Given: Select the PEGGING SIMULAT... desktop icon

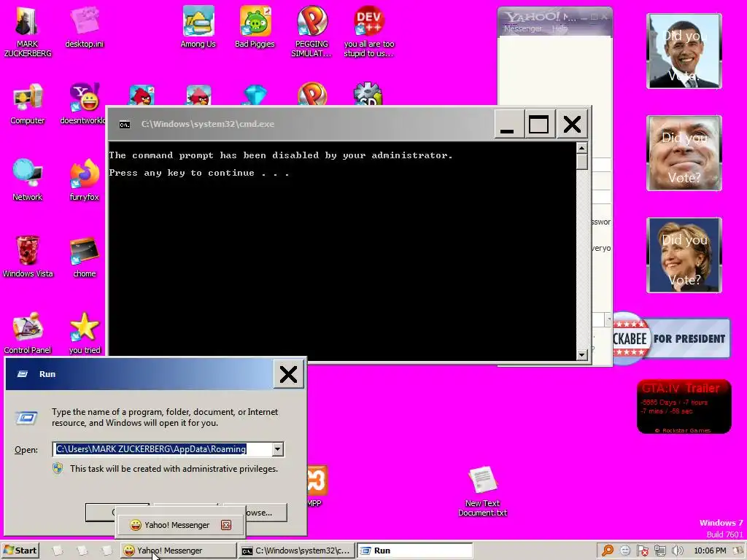Looking at the screenshot, I should [311, 31].
